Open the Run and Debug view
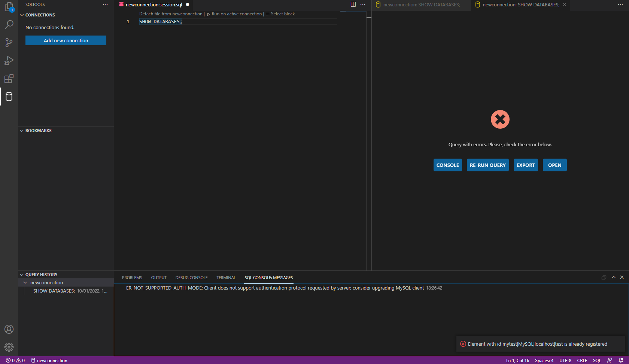 pos(9,61)
